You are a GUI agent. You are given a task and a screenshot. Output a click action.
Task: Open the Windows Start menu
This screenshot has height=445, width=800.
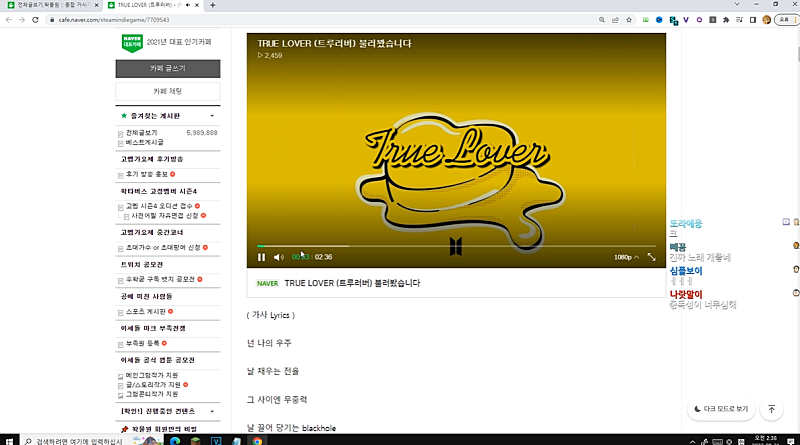(x=9, y=441)
